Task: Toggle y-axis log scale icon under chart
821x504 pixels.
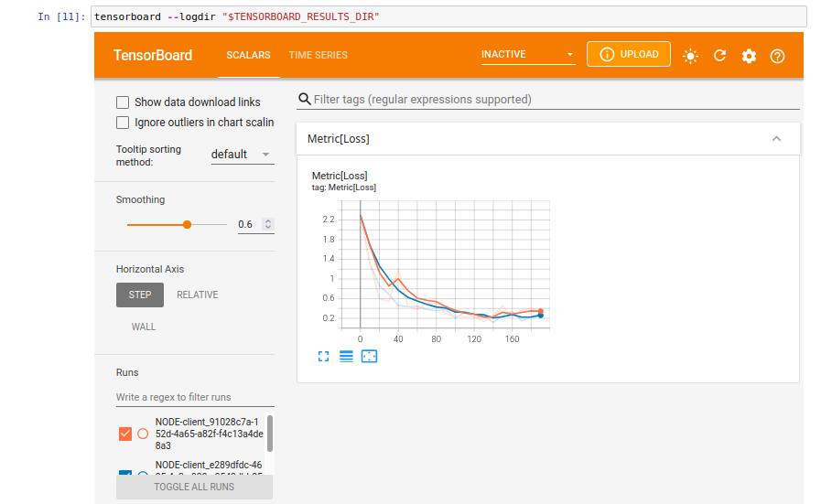Action: [x=346, y=357]
